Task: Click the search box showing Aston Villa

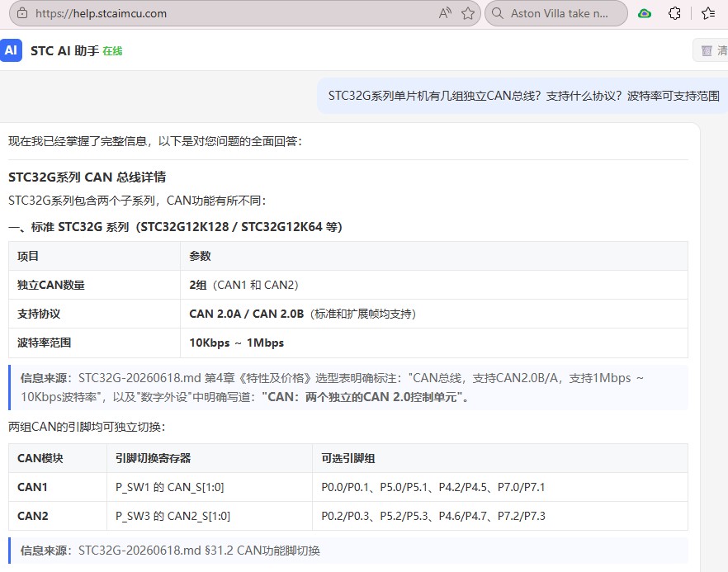Action: click(556, 13)
